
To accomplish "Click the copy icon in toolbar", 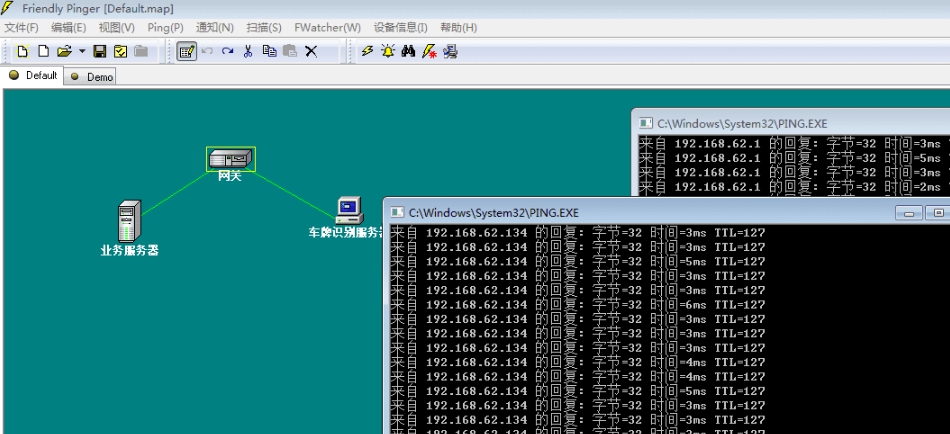I will (x=269, y=51).
